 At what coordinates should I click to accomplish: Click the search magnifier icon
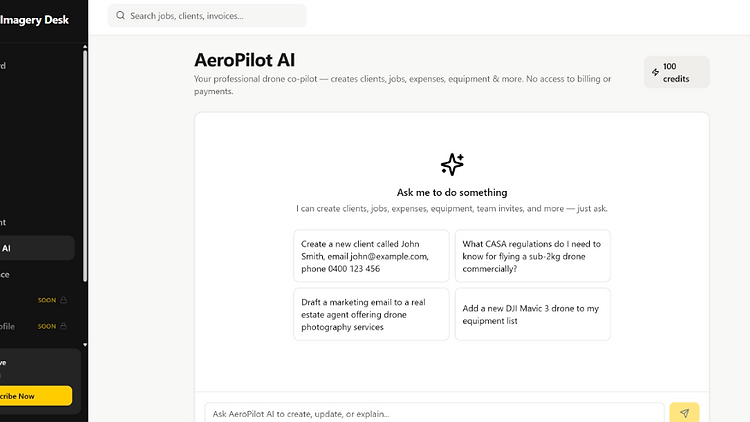click(121, 15)
